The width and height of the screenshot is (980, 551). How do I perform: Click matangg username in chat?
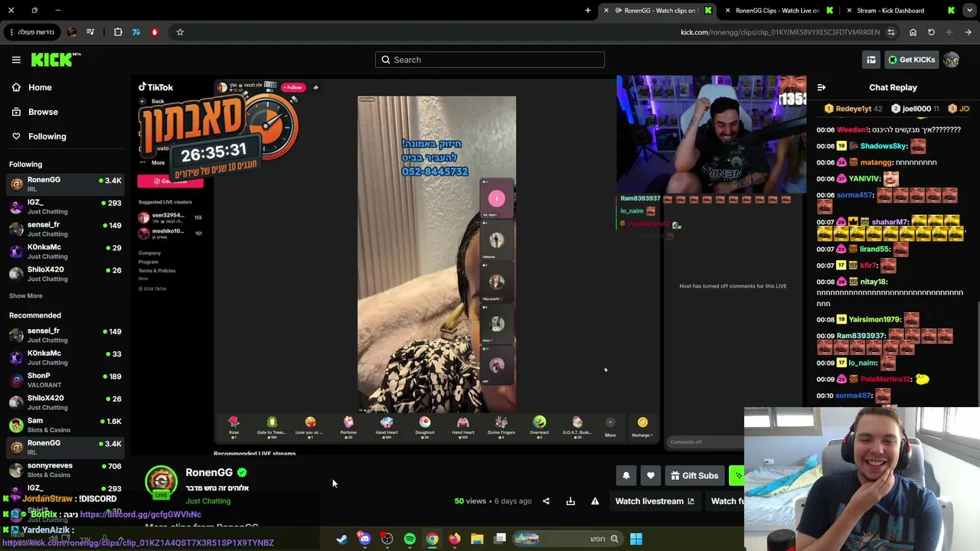tap(877, 162)
